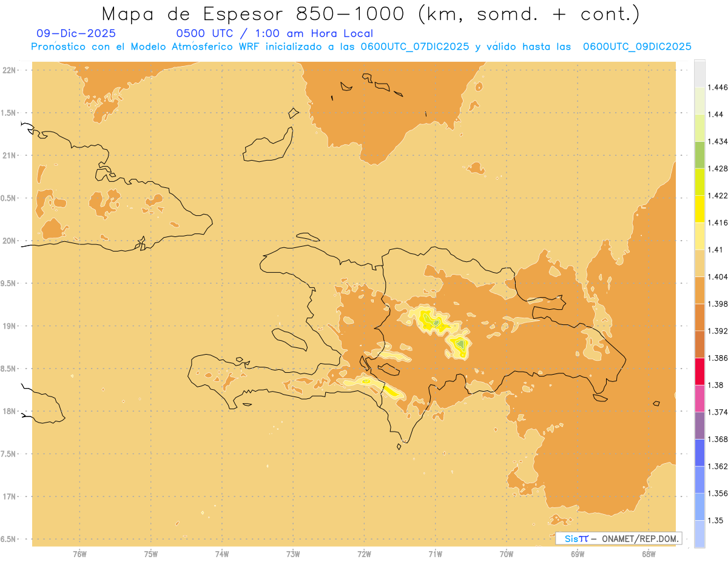Click the '0500 UTC / 1:00 am Hora Local' text
The height and width of the screenshot is (562, 728).
pyautogui.click(x=275, y=34)
